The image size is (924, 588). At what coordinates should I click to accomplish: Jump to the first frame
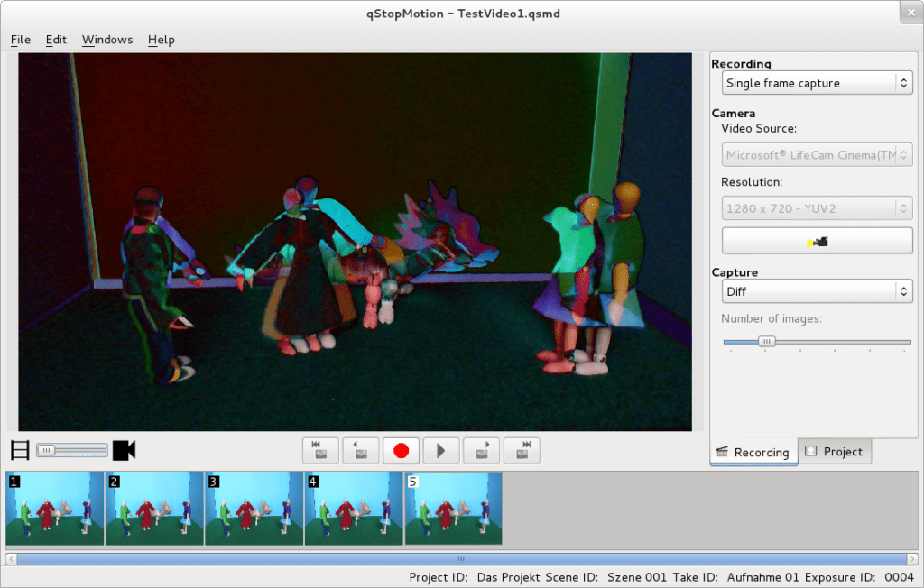pyautogui.click(x=319, y=450)
